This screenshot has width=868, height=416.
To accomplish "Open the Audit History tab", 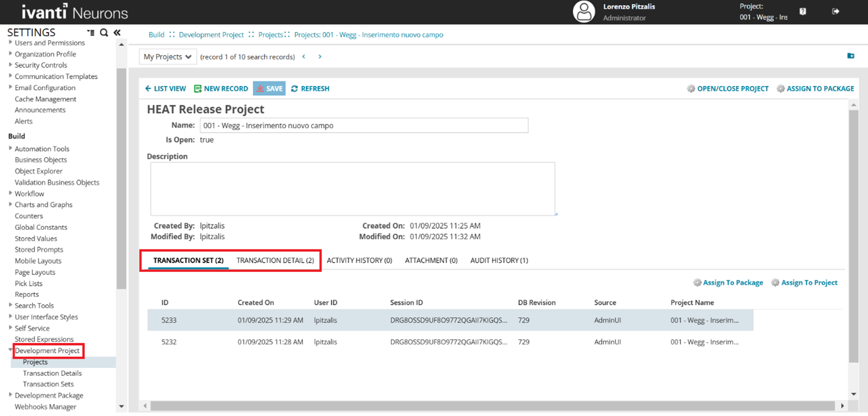I will coord(499,260).
